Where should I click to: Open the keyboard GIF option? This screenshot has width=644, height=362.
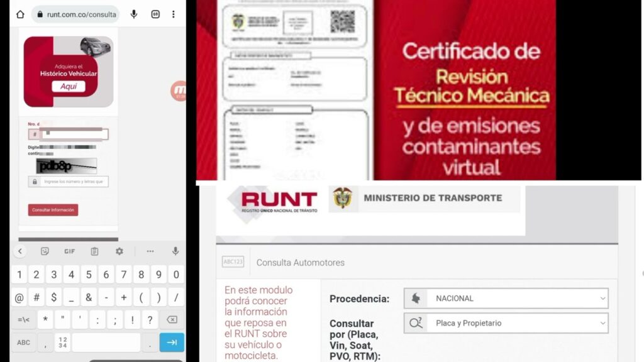[69, 251]
